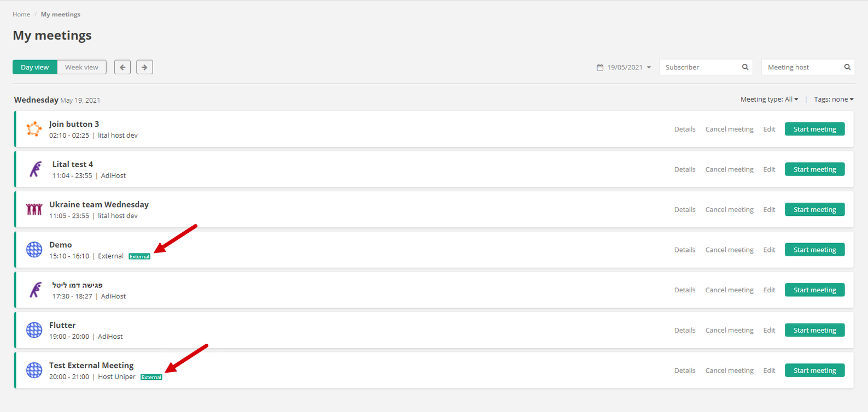868x412 pixels.
Task: Click the previous day arrow button
Action: point(123,67)
